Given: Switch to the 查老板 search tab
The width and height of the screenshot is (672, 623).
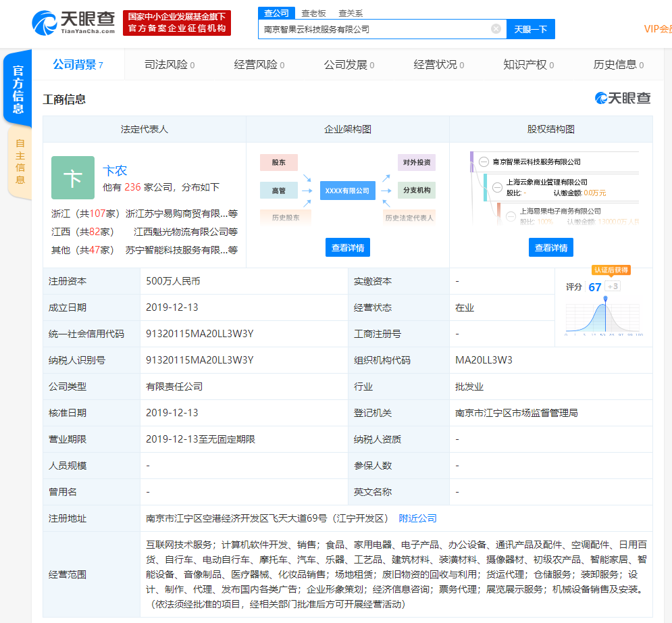Looking at the screenshot, I should coord(313,13).
